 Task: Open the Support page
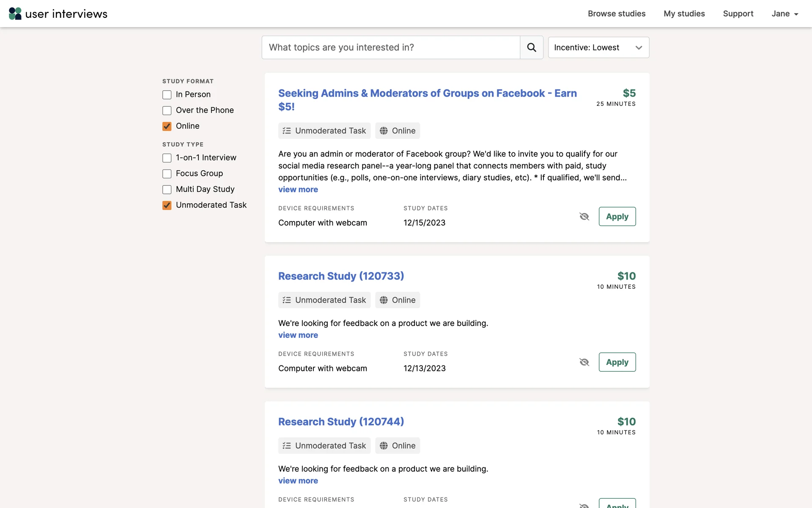point(738,14)
